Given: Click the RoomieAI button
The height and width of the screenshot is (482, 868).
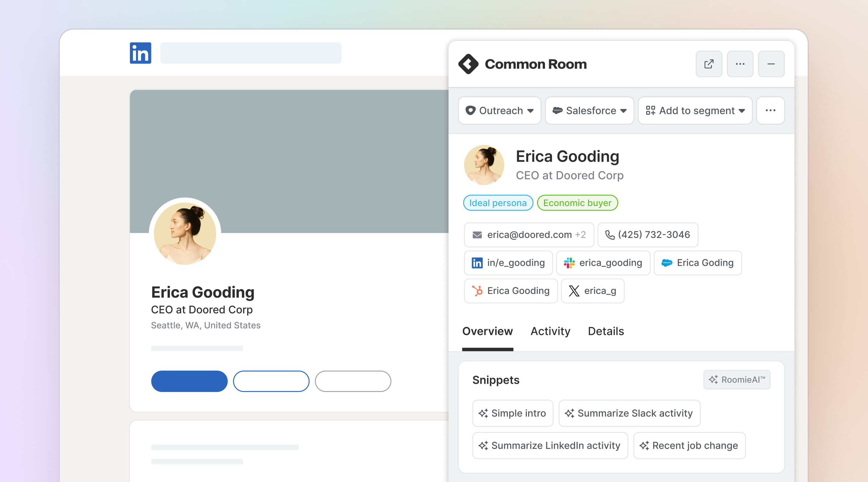Looking at the screenshot, I should pyautogui.click(x=737, y=380).
